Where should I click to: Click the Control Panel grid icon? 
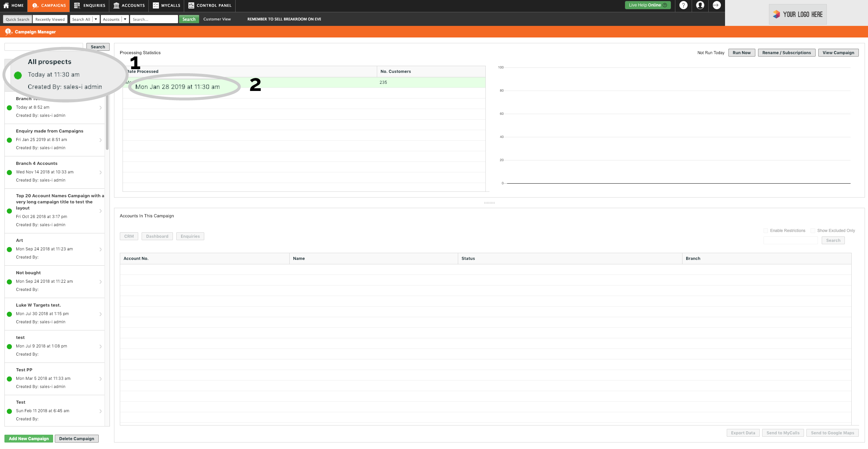191,5
